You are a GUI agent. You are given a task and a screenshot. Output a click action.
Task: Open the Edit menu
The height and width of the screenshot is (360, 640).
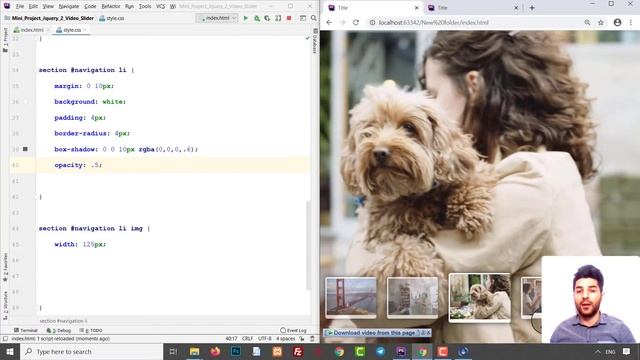(x=33, y=7)
